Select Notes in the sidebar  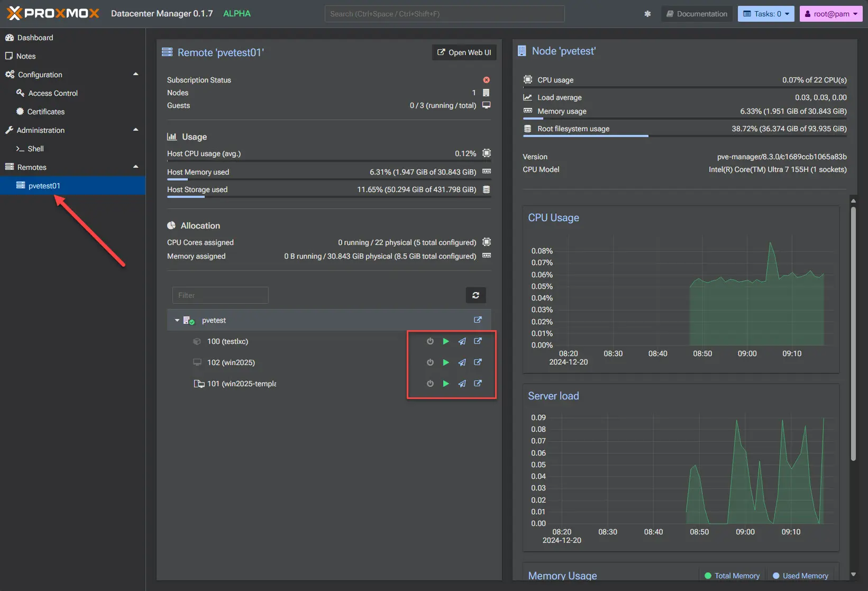(x=25, y=56)
